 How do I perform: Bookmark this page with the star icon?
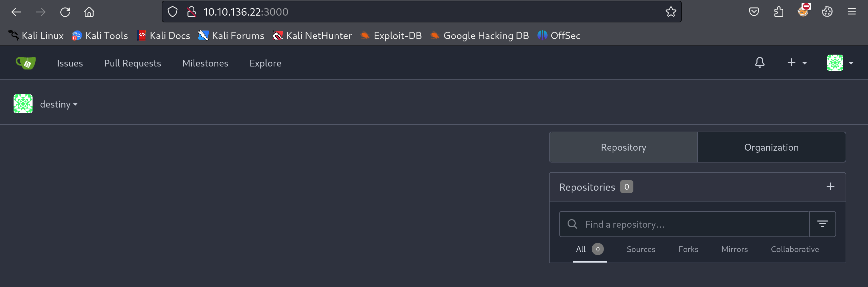click(x=671, y=12)
